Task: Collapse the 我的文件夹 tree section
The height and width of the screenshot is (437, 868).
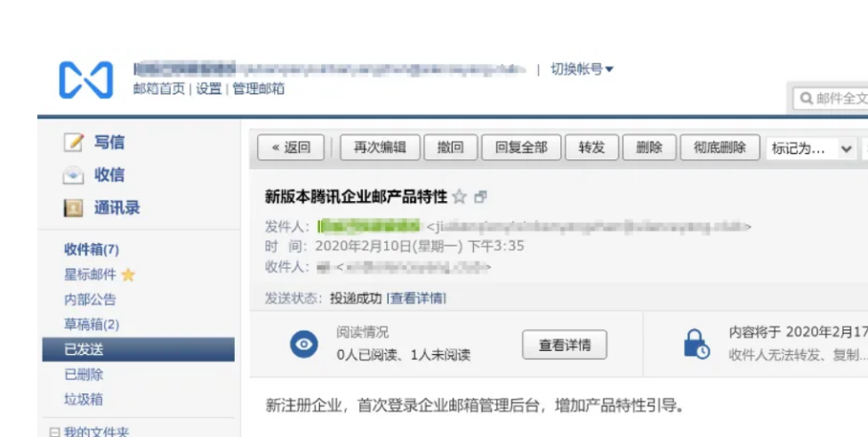Action: point(53,432)
